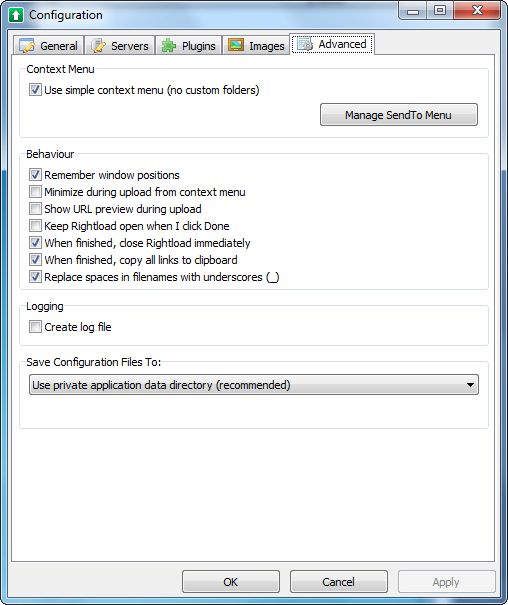Confirm settings with OK

(x=231, y=581)
